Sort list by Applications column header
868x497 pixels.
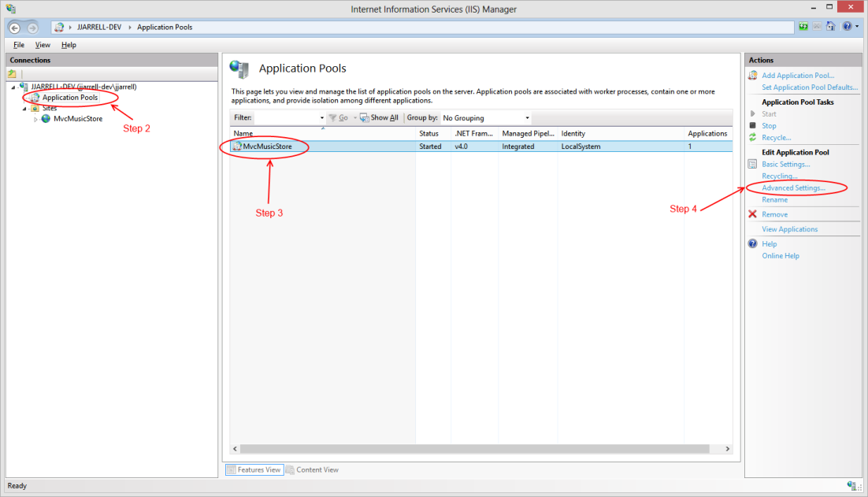pos(707,133)
